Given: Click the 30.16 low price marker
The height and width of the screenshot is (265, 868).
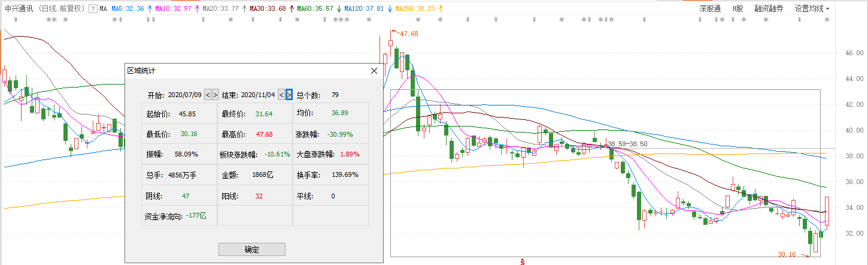Looking at the screenshot, I should click(x=787, y=254).
